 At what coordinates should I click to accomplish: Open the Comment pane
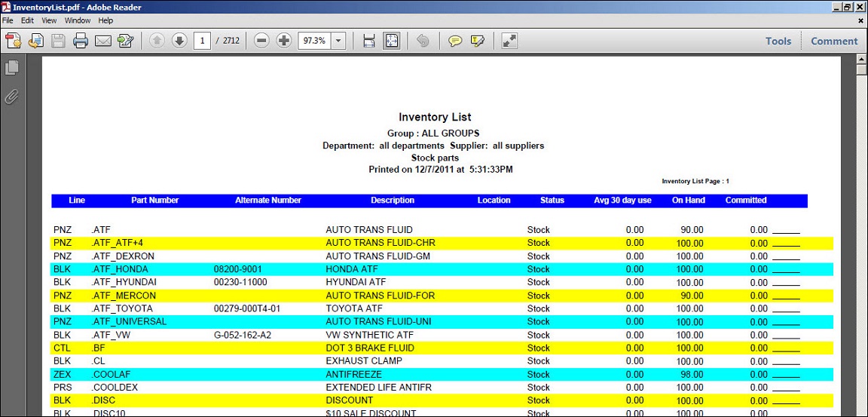pos(834,41)
